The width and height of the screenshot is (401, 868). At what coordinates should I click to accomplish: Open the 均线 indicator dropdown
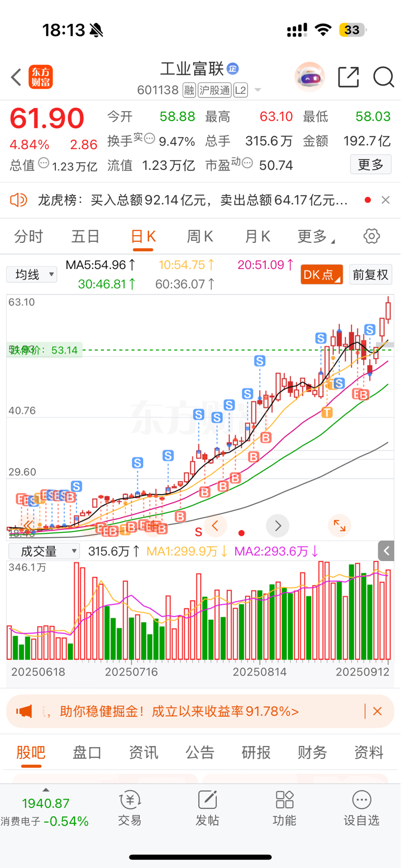coord(32,274)
